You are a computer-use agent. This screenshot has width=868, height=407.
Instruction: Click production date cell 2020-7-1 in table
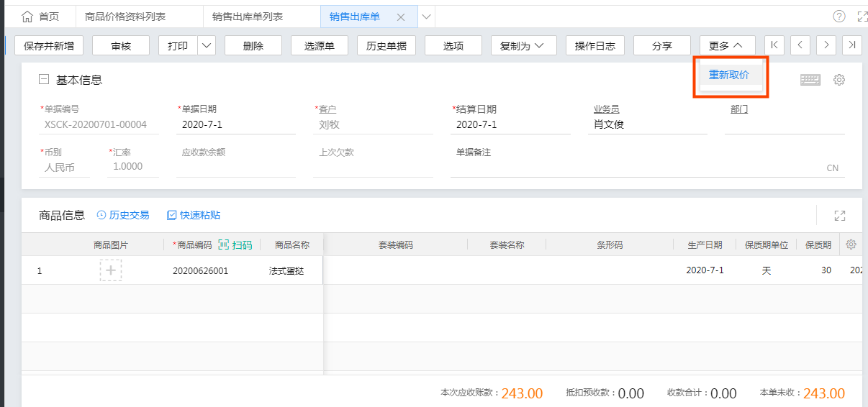pyautogui.click(x=705, y=270)
